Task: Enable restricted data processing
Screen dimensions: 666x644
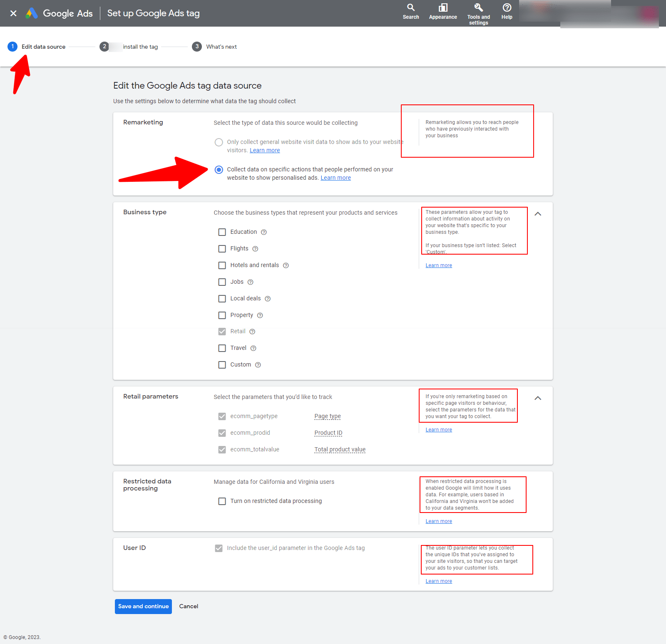Action: click(x=222, y=501)
